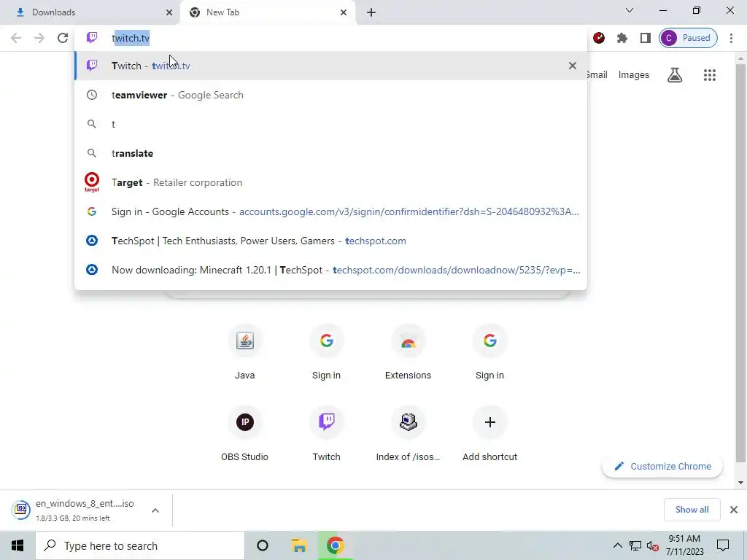Open the notification center icon

(723, 545)
